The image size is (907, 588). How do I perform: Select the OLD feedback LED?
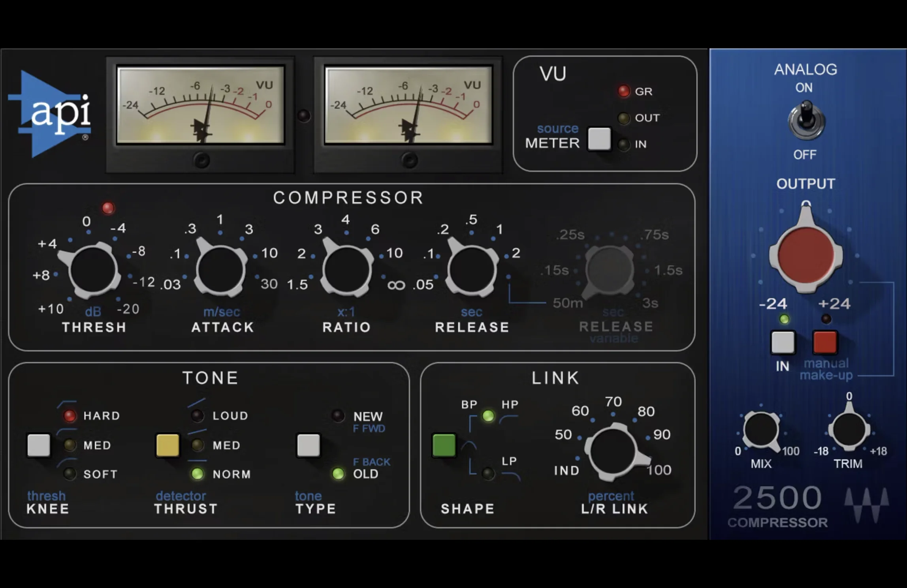tap(338, 474)
